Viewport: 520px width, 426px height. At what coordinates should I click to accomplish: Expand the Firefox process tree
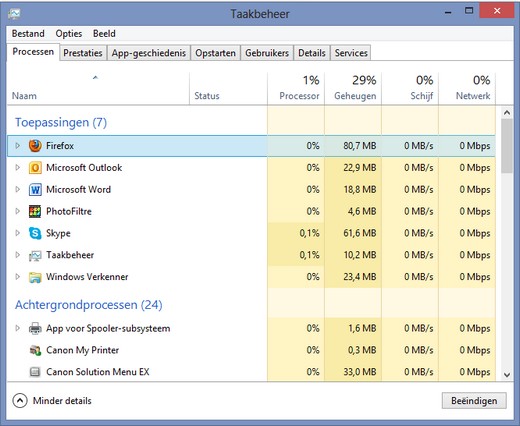point(17,145)
